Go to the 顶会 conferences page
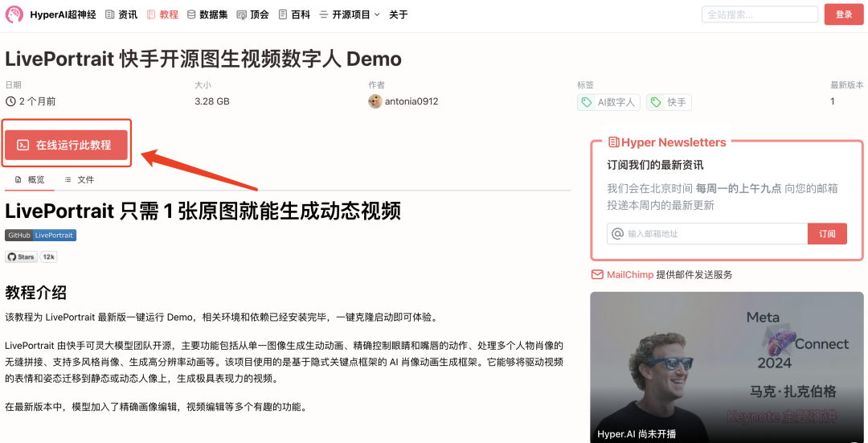The height and width of the screenshot is (443, 868). [252, 15]
